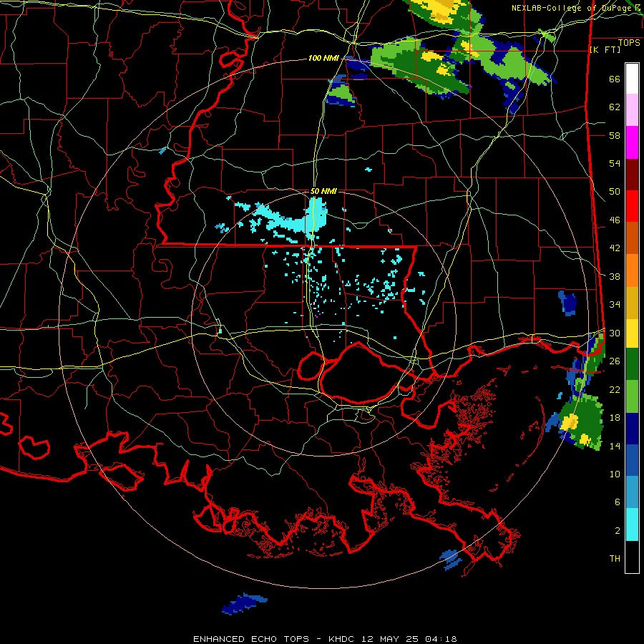Click the 58 value on the legend
The width and height of the screenshot is (644, 644).
click(x=615, y=135)
